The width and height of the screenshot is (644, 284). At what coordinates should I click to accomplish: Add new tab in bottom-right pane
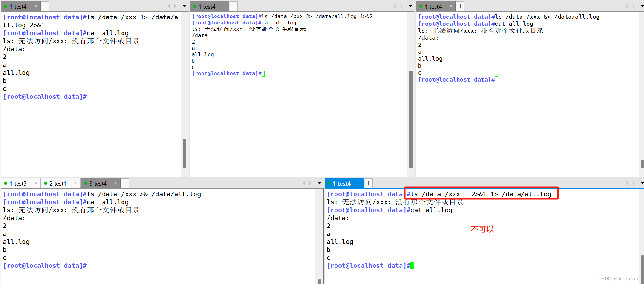[x=369, y=183]
